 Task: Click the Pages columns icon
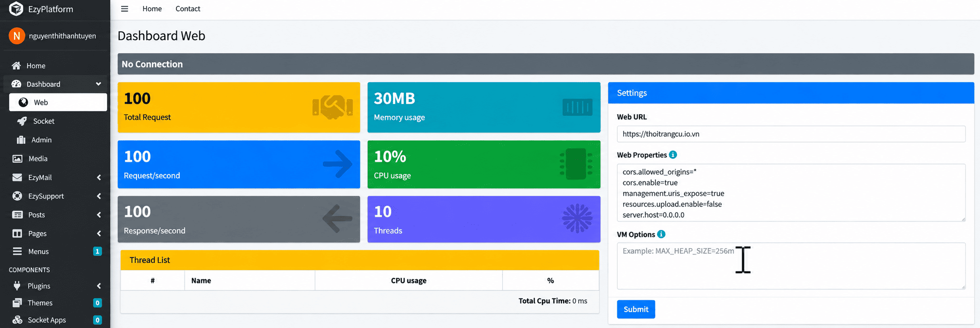point(17,233)
